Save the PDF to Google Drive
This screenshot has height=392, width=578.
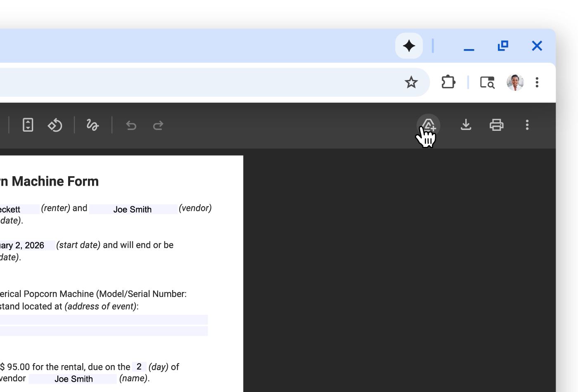pos(428,125)
